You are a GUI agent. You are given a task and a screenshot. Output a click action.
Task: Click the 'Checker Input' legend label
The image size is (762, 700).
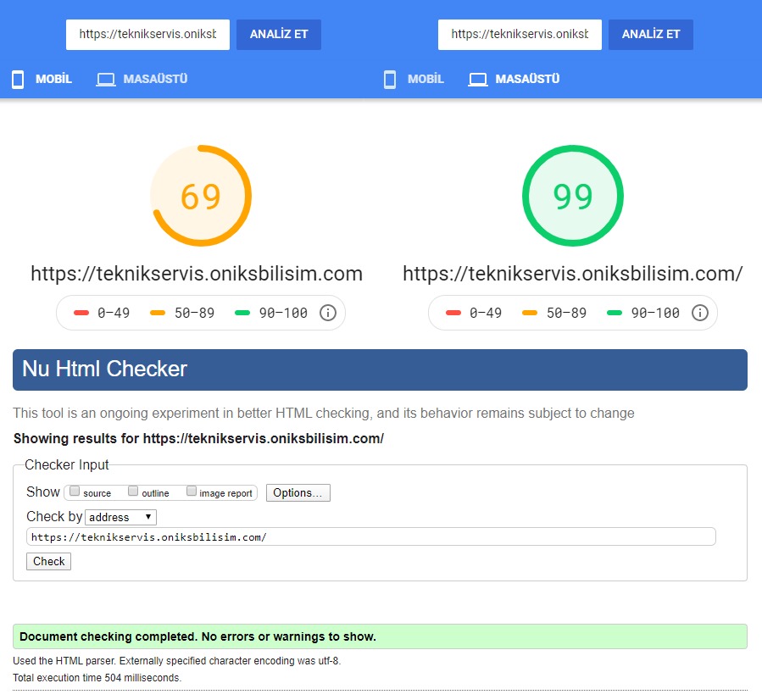pos(67,465)
